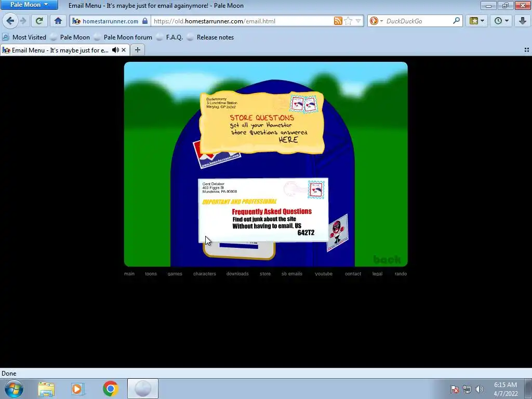Click the stamp on the FAQ envelope
The image size is (532, 399).
pyautogui.click(x=316, y=189)
